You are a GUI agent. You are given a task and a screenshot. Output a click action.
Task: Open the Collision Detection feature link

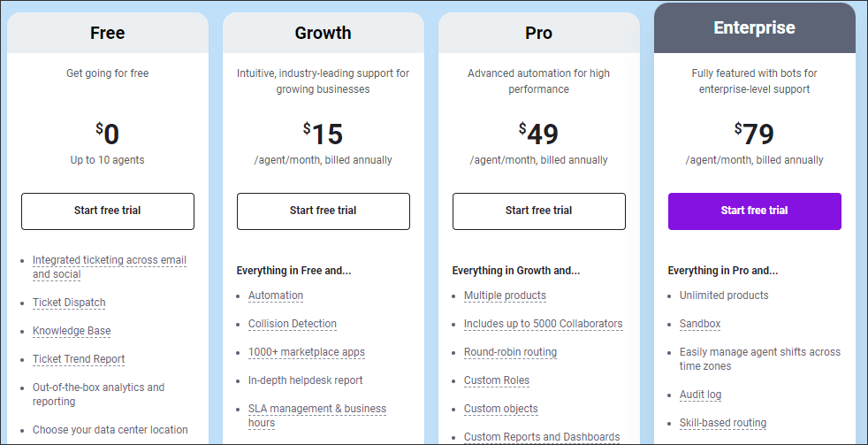point(293,324)
